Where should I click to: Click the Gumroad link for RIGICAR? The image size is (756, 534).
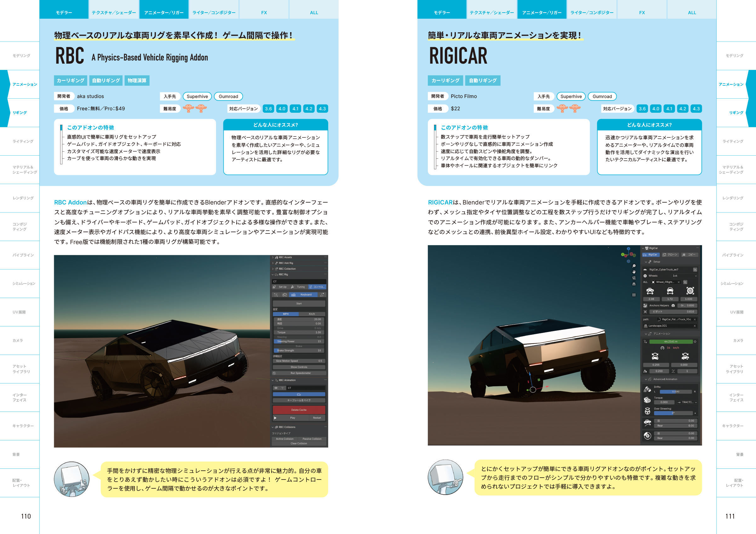pos(602,96)
